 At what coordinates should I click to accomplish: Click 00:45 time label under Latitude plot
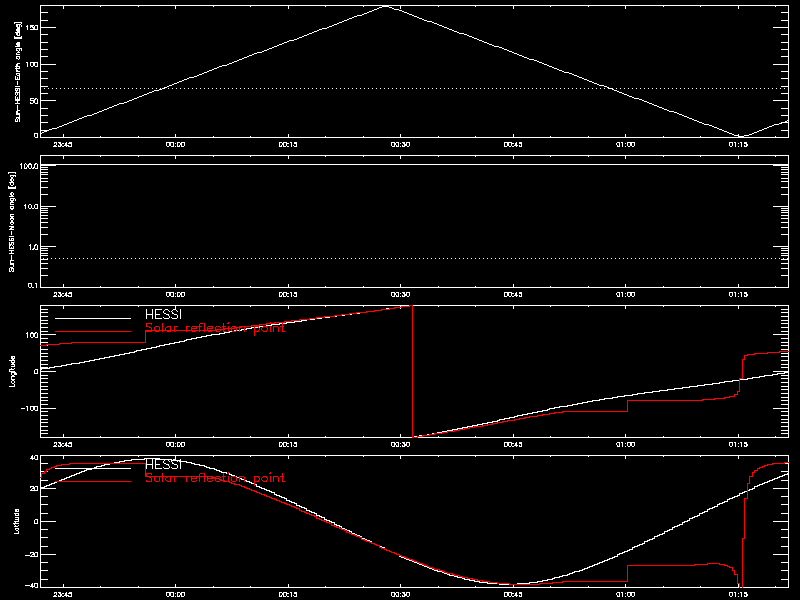tap(513, 595)
